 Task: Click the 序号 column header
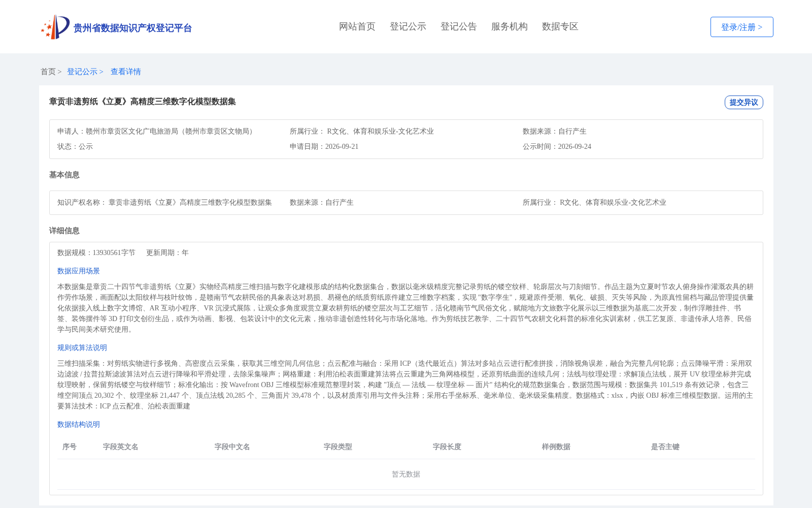pyautogui.click(x=70, y=447)
